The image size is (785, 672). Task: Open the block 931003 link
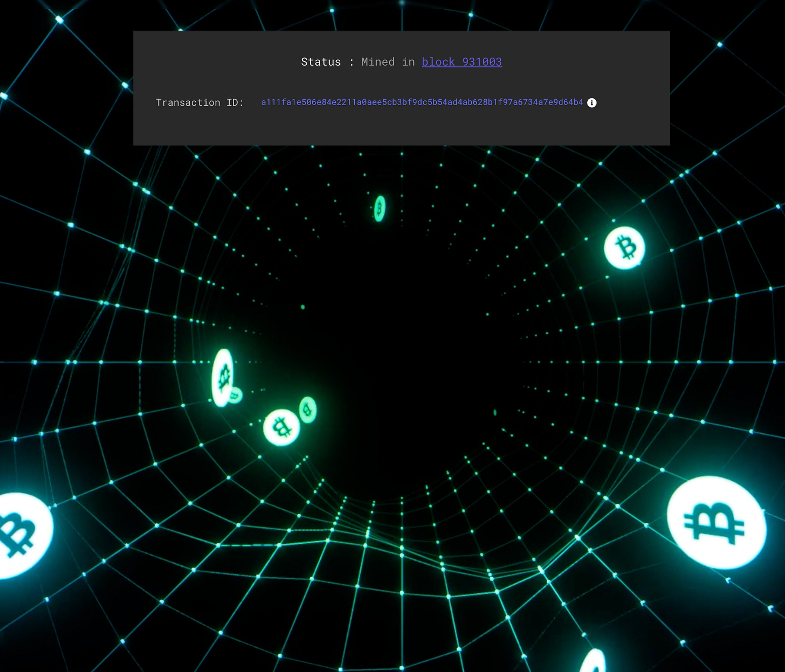(462, 62)
